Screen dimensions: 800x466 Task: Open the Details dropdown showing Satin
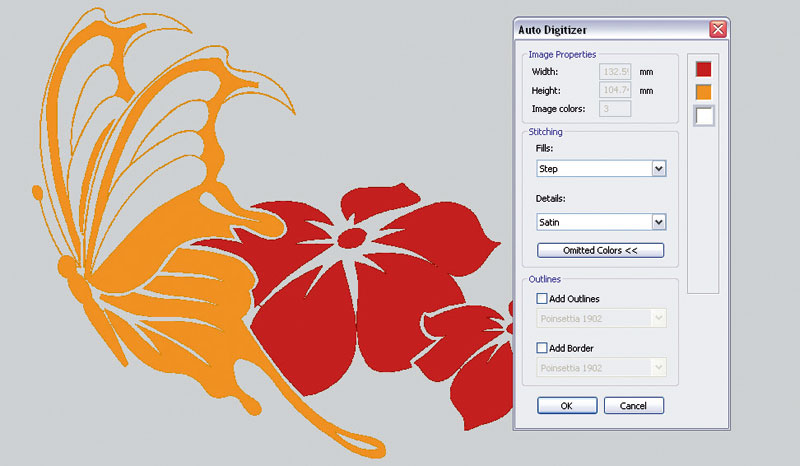tap(601, 222)
